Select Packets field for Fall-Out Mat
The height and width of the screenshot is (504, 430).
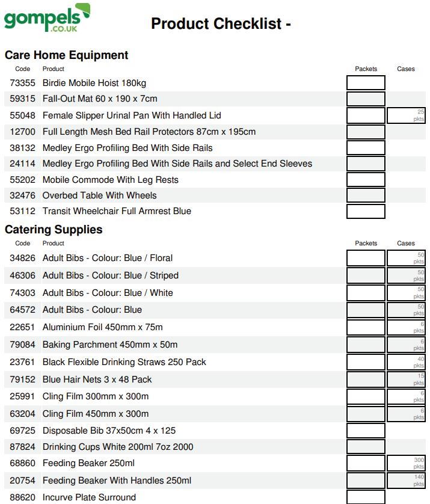366,99
